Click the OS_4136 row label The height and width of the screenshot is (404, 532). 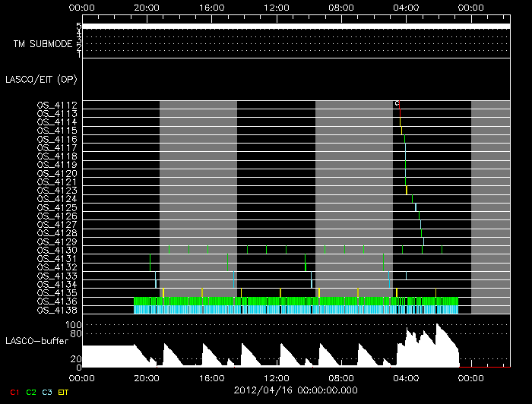(x=57, y=301)
